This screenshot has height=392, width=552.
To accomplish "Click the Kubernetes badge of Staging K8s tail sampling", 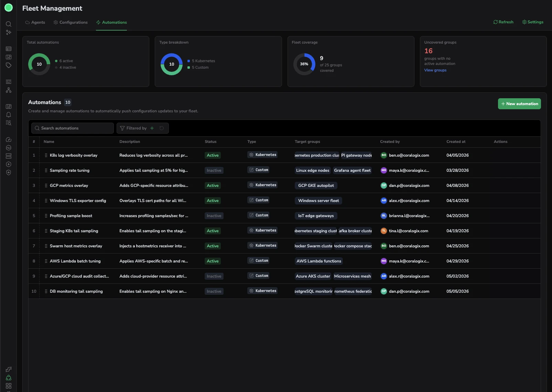I will pos(262,230).
